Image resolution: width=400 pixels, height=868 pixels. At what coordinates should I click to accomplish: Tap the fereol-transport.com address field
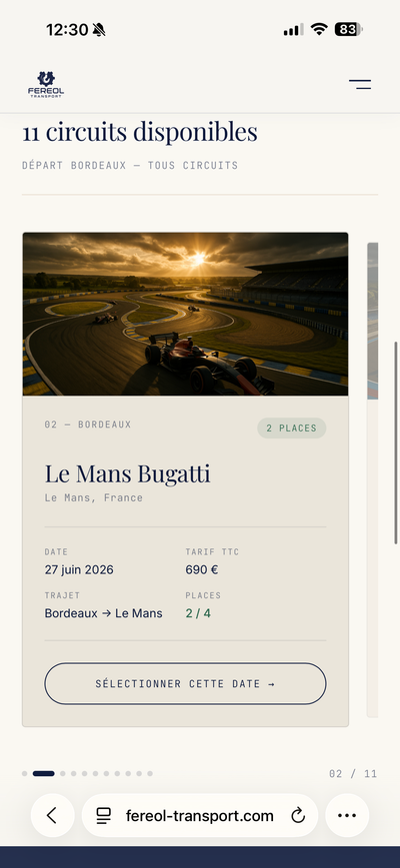[200, 815]
